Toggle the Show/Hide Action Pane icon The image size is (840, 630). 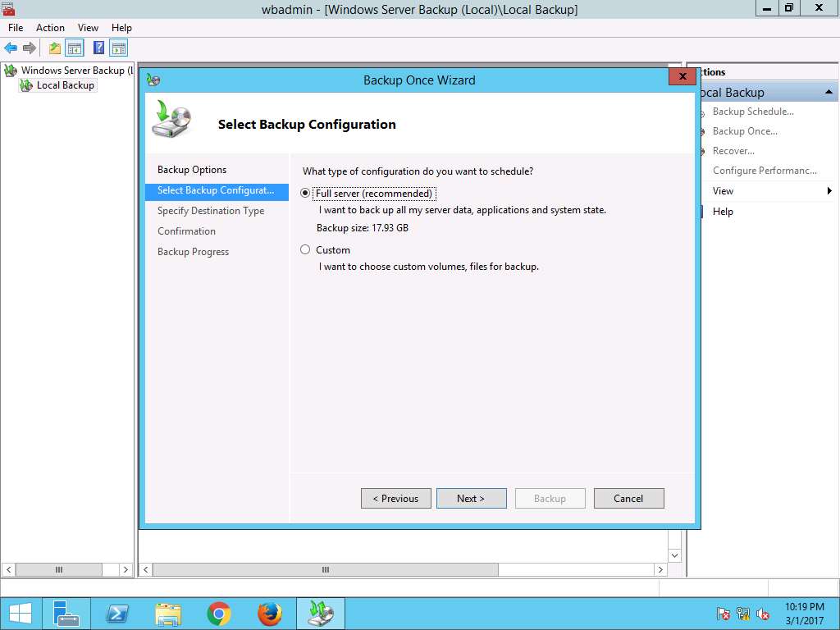click(118, 48)
